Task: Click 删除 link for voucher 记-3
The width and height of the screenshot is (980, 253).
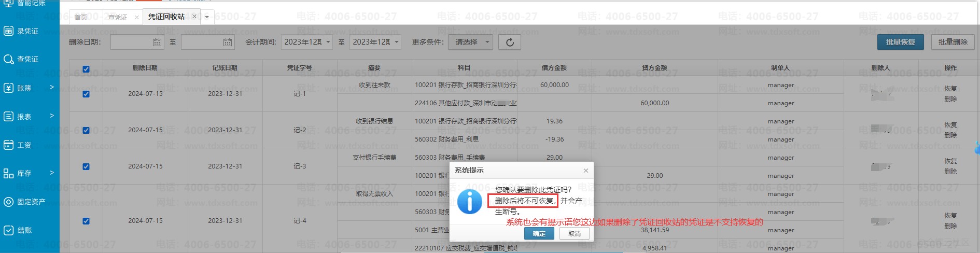Action: click(950, 171)
